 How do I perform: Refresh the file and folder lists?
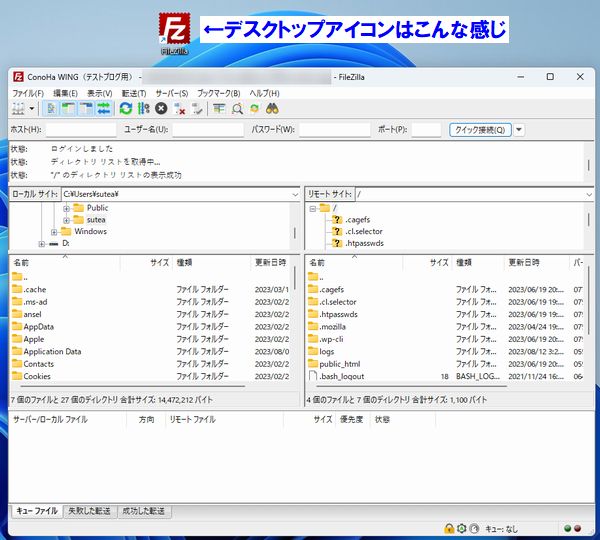(126, 109)
